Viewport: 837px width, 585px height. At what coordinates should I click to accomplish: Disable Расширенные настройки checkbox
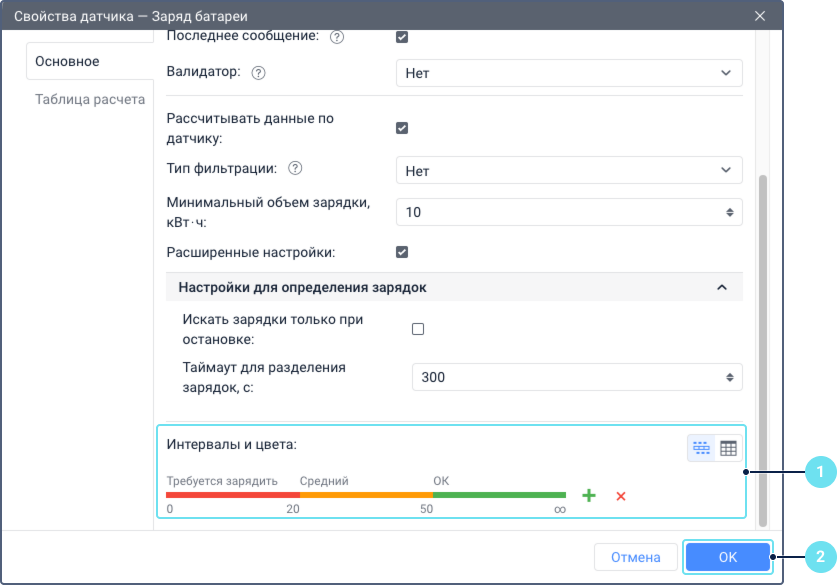click(402, 252)
